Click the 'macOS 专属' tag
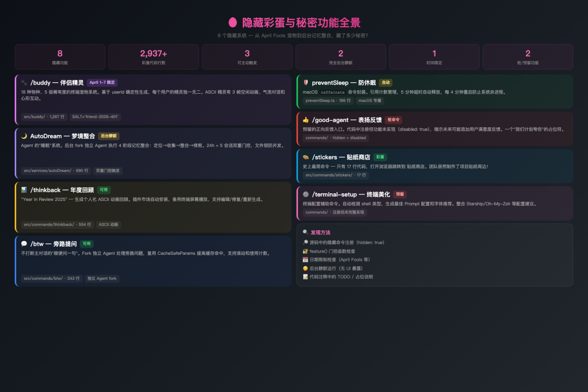Viewport: 588px width, 392px height. pyautogui.click(x=370, y=101)
